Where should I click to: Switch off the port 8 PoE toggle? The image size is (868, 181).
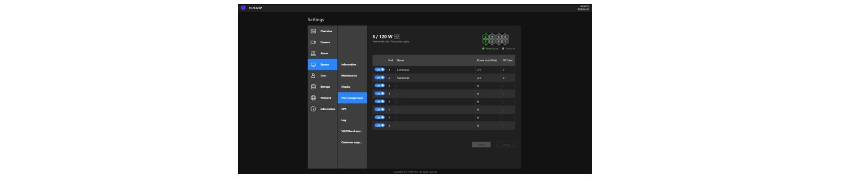click(x=379, y=125)
